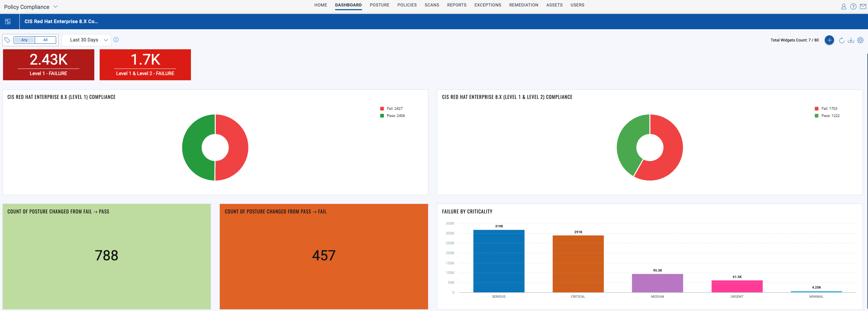Open the REMEDIATION menu item

pos(523,5)
